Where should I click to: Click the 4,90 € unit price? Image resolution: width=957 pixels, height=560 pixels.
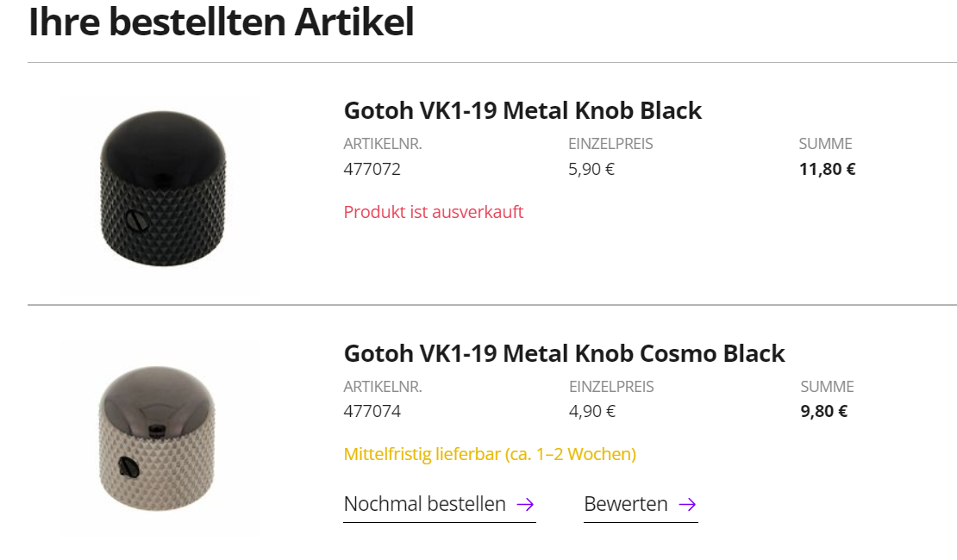click(x=592, y=411)
